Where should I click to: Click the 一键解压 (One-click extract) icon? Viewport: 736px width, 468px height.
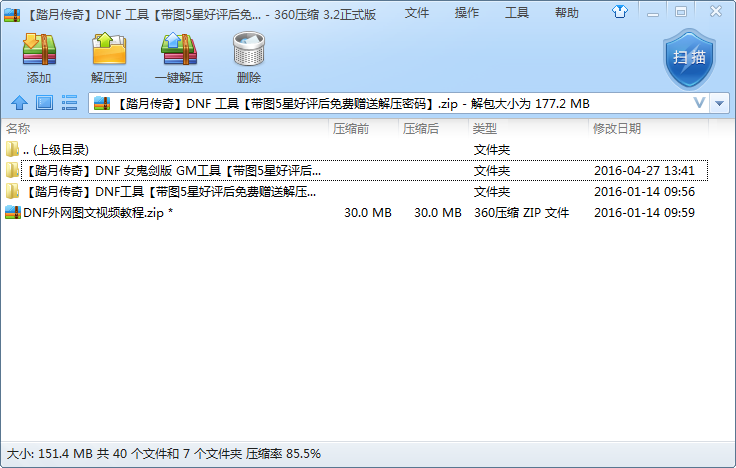tap(178, 57)
